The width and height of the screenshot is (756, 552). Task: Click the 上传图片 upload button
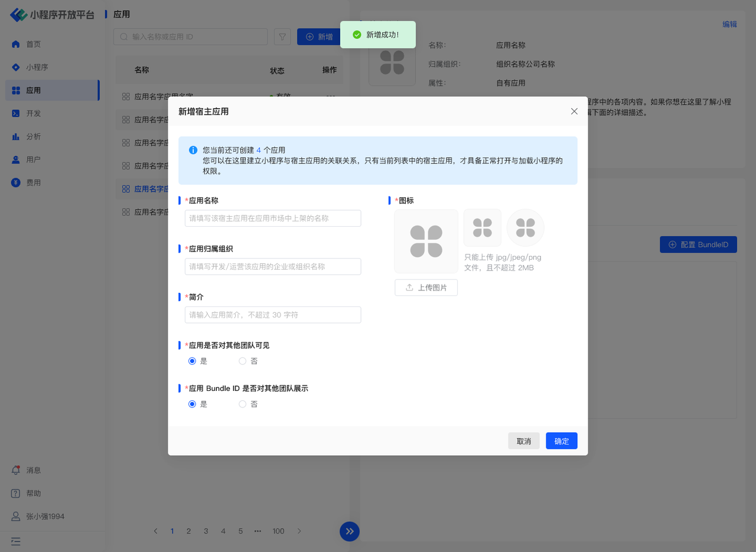pos(426,288)
